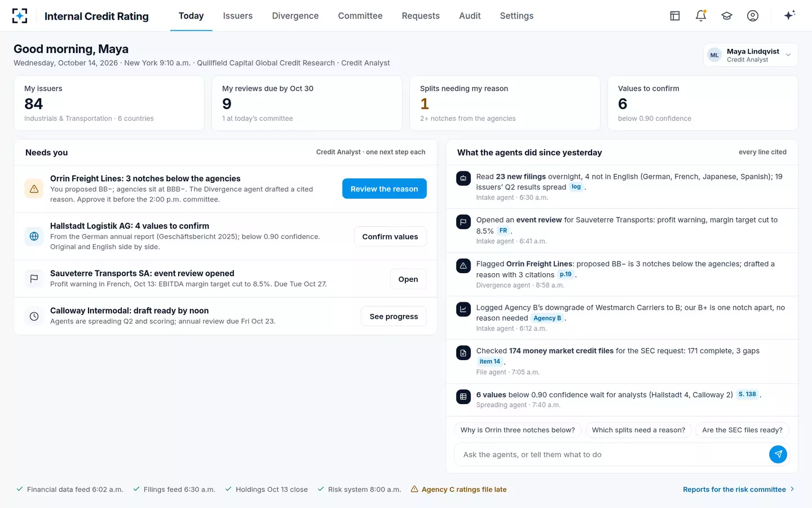The image size is (812, 508).
Task: Open the Sauveterre Transports event review
Action: (408, 279)
